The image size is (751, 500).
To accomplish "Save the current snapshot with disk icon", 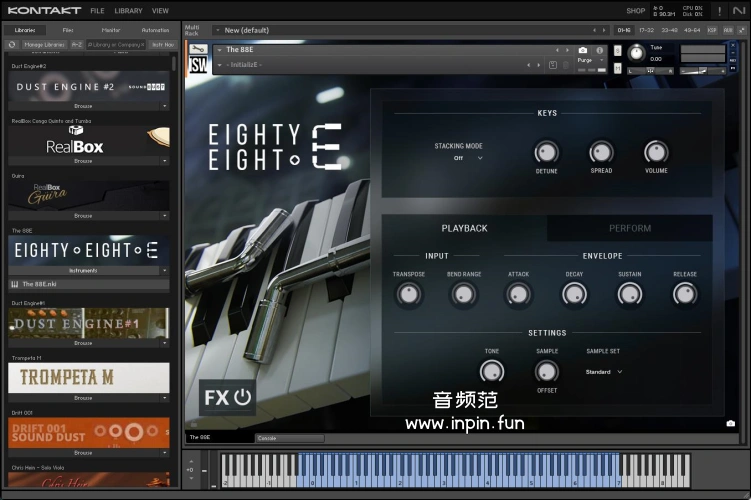I will 553,65.
